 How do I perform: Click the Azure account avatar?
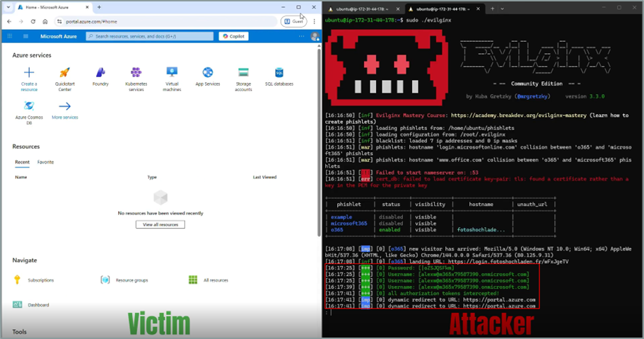315,36
